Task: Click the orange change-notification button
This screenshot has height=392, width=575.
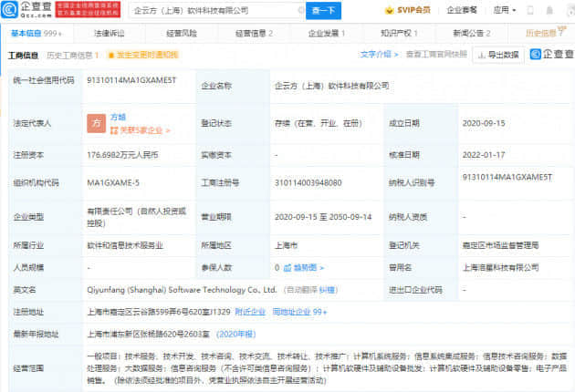Action: click(x=143, y=55)
